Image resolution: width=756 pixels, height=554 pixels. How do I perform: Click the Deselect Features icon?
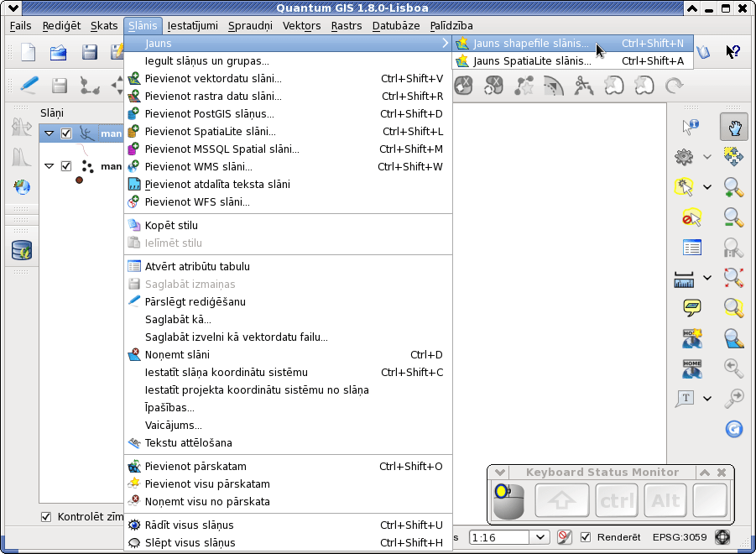(x=691, y=218)
